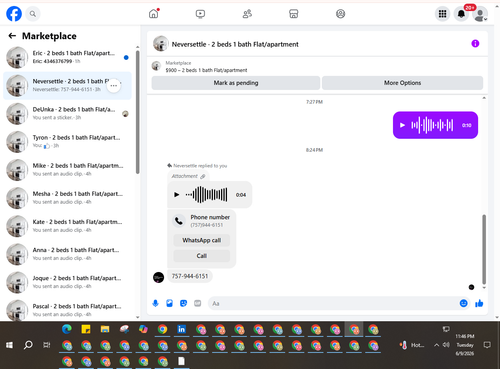The width and height of the screenshot is (500, 369).
Task: Open the Groups circle icon
Action: [340, 14]
